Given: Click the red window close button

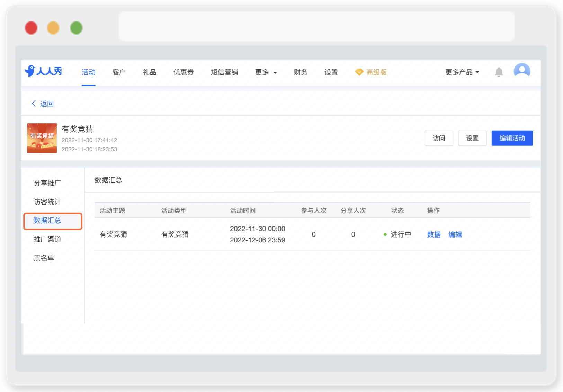Looking at the screenshot, I should [31, 28].
